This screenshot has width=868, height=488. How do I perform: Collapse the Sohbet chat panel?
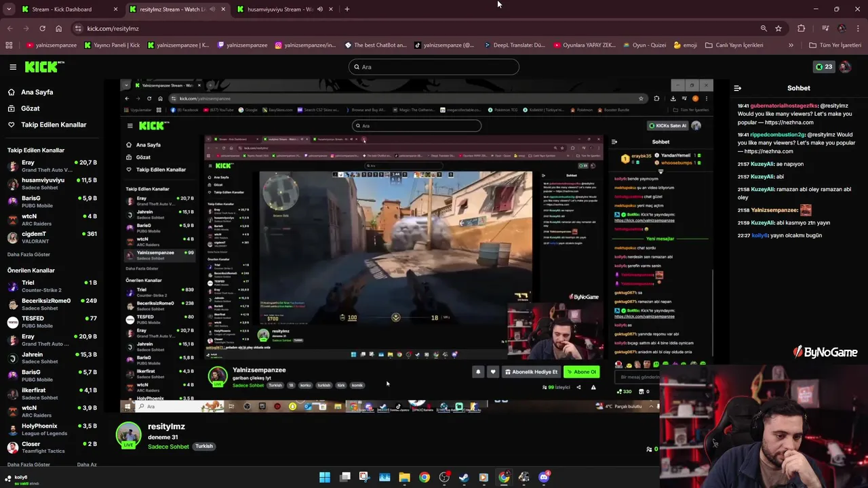point(737,88)
